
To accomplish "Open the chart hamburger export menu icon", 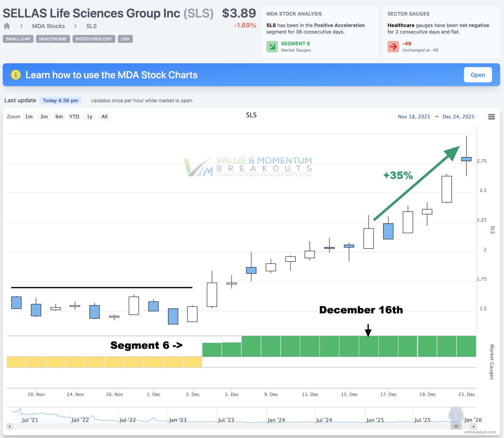I will 492,117.
